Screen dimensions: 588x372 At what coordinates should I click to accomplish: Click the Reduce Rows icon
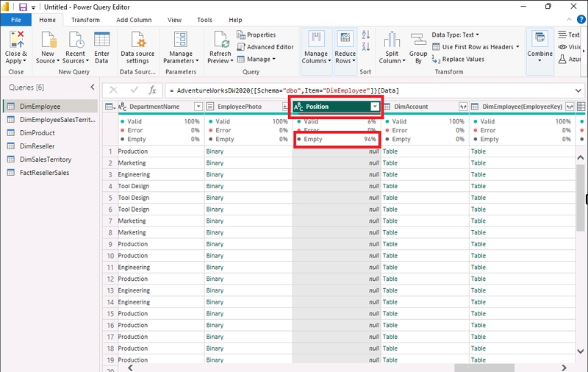click(x=345, y=39)
